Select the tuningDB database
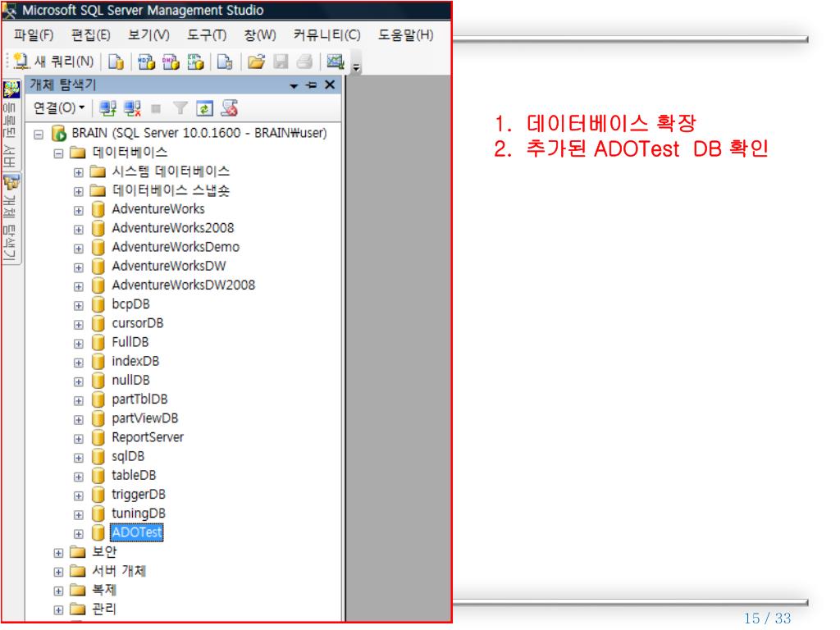This screenshot has width=840, height=630. tap(138, 514)
